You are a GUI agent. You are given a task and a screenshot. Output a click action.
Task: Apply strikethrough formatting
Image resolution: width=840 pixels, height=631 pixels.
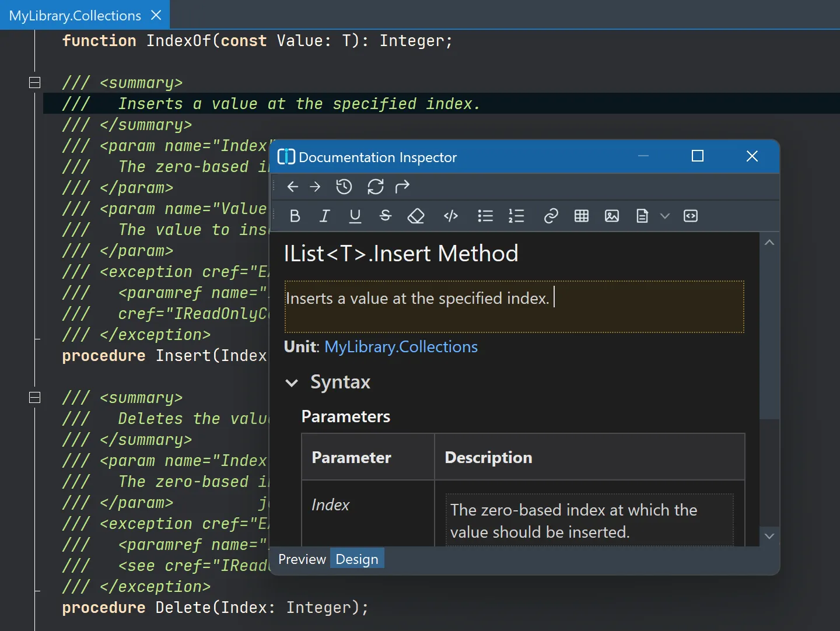coord(385,216)
